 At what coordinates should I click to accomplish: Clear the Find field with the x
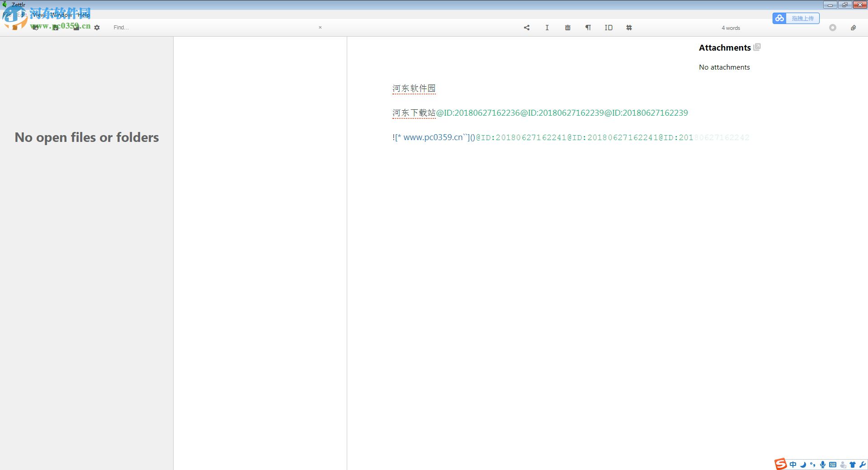click(x=320, y=28)
